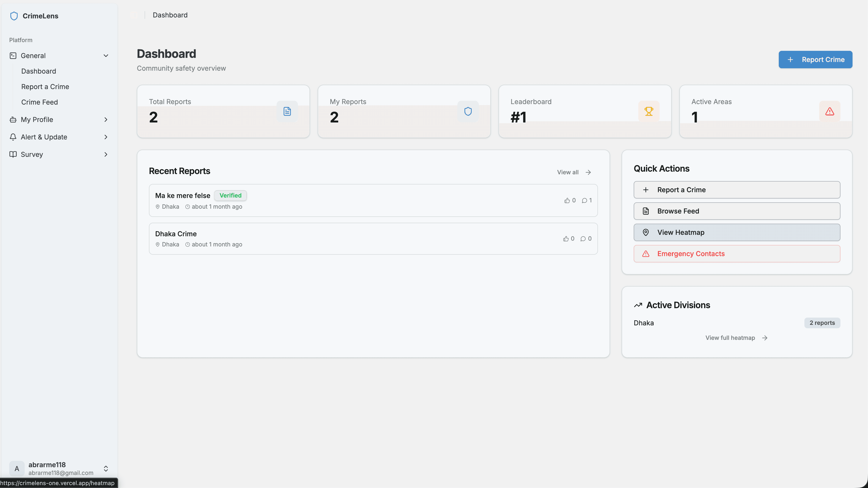Click comment icon on Dhaka Crime report
Viewport: 868px width, 488px height.
point(583,239)
